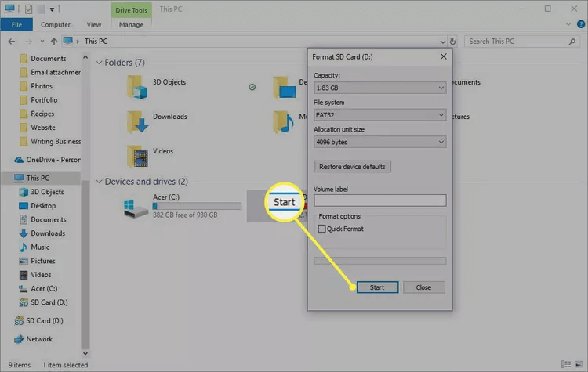
Task: Click the Close button in Format dialog
Action: click(423, 287)
